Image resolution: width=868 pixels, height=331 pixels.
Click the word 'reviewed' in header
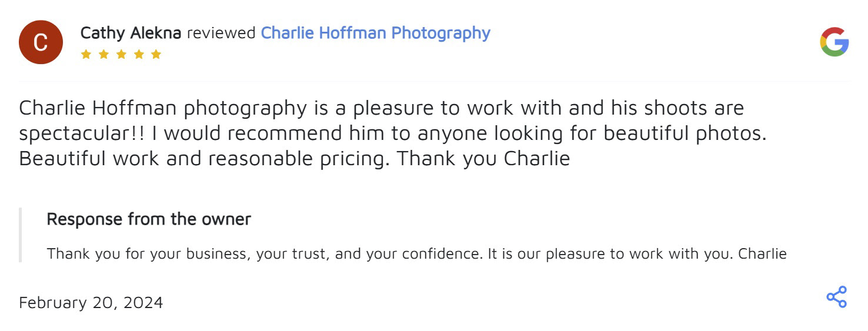tap(221, 33)
